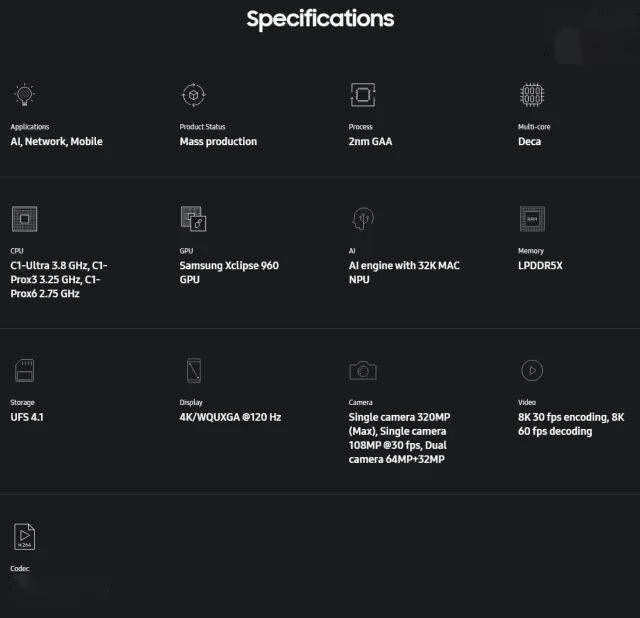Viewport: 640px width, 618px height.
Task: Click the Storage SD card icon
Action: (x=23, y=371)
